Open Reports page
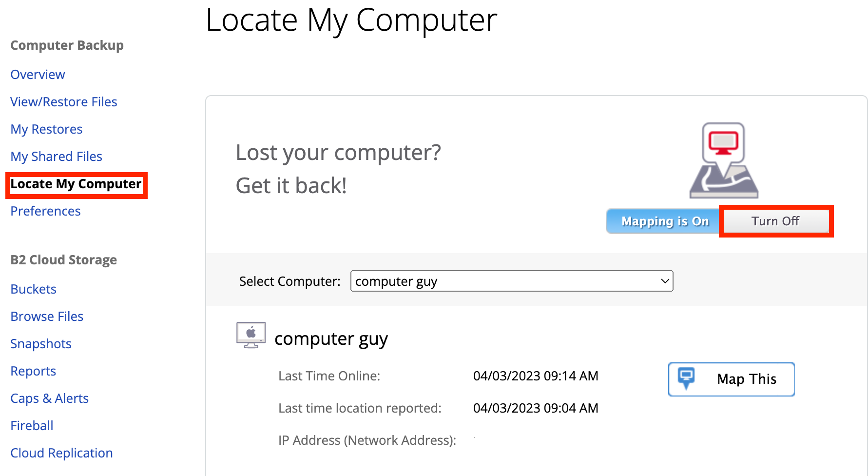The height and width of the screenshot is (476, 868). click(33, 371)
